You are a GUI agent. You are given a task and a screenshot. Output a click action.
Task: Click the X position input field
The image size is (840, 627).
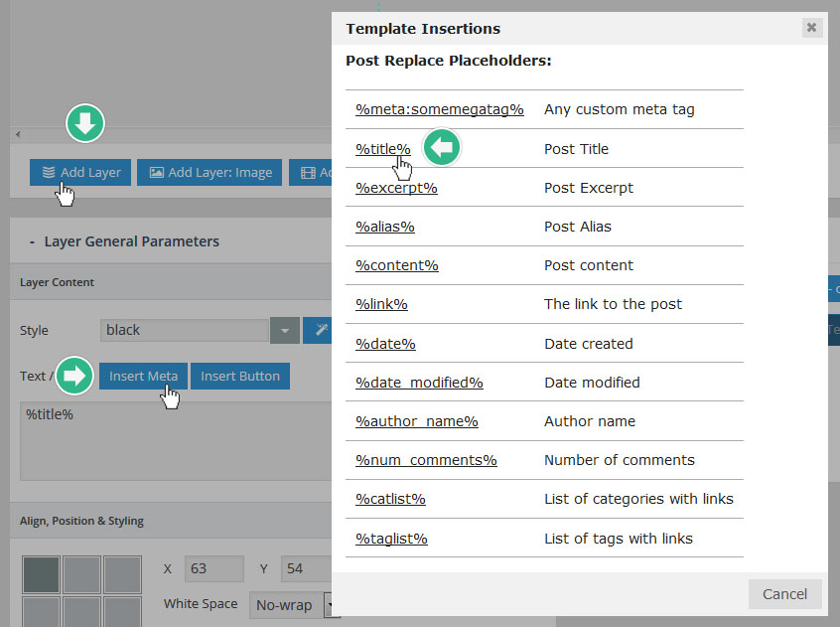[212, 568]
